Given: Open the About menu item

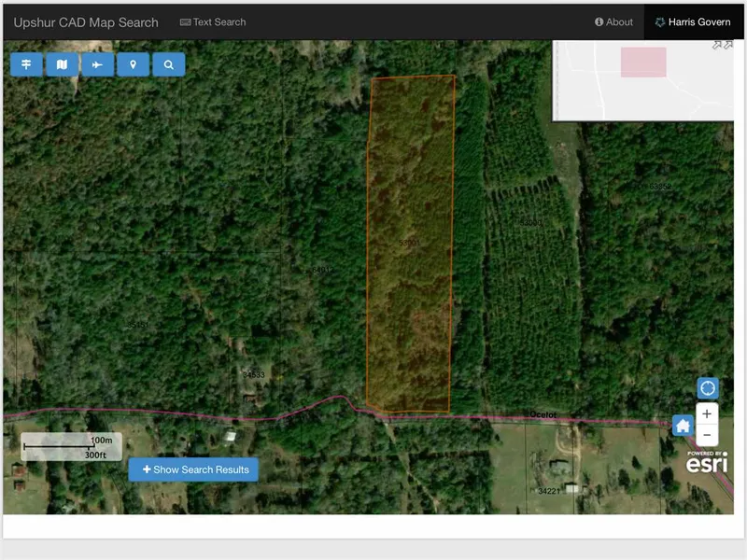Looking at the screenshot, I should (x=613, y=22).
